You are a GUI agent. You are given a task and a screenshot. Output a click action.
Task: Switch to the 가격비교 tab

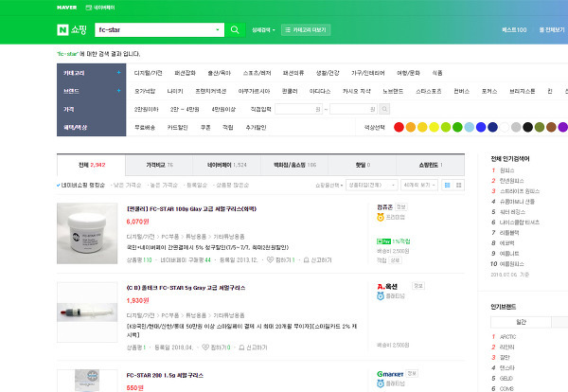click(x=159, y=165)
